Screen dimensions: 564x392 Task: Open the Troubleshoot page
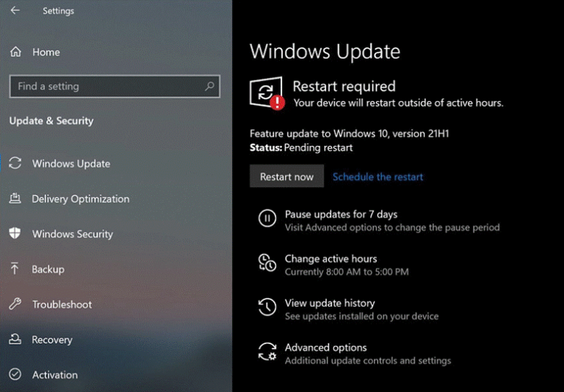point(62,305)
